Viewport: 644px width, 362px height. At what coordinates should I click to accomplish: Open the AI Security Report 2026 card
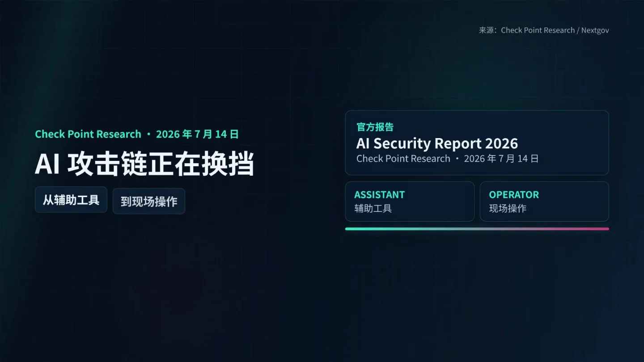point(477,143)
